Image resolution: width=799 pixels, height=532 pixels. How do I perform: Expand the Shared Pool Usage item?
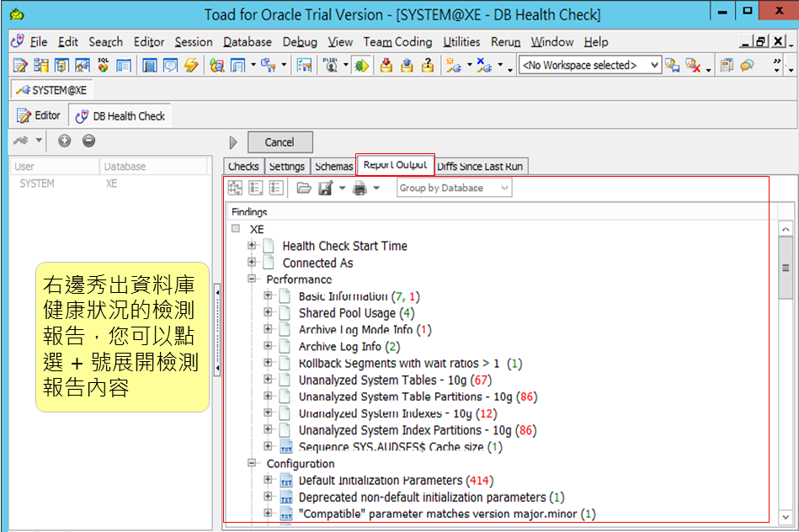point(269,312)
